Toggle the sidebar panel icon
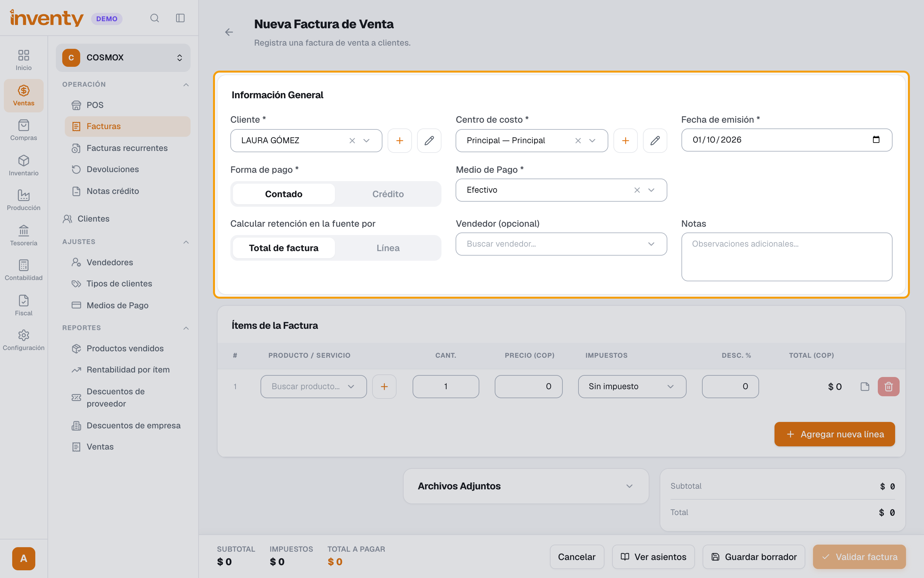 pyautogui.click(x=180, y=18)
